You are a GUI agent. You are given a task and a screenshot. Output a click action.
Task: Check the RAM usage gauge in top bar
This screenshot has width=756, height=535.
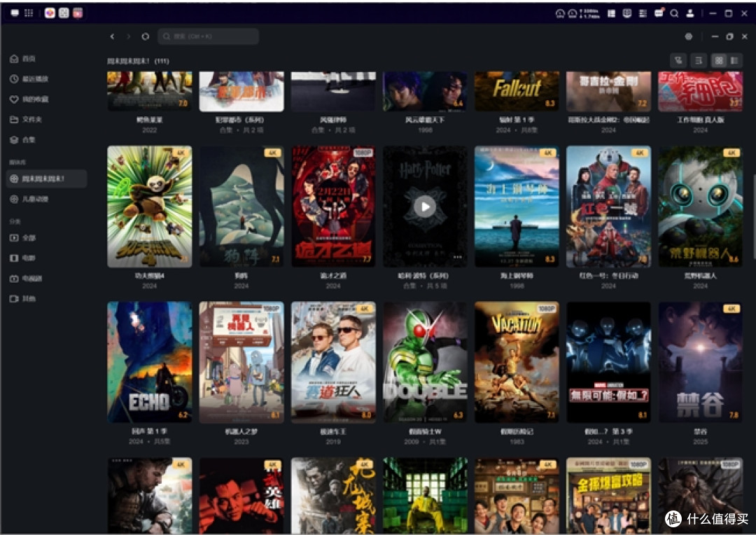pos(573,13)
